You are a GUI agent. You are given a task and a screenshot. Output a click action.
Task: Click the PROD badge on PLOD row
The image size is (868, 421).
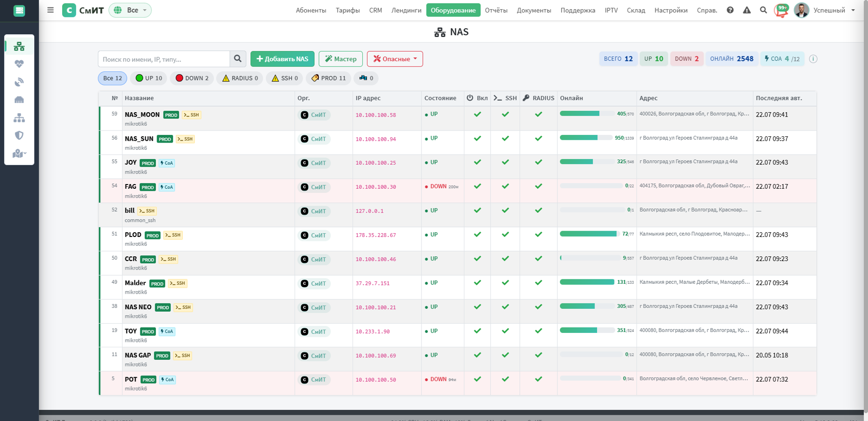click(152, 236)
